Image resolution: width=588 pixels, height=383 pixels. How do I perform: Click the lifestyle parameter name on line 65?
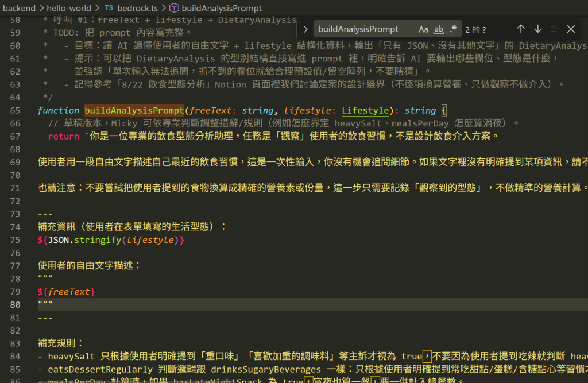coord(308,110)
